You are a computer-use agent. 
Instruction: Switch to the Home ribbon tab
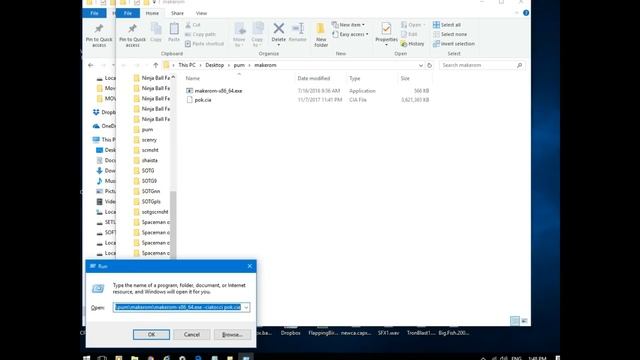152,13
